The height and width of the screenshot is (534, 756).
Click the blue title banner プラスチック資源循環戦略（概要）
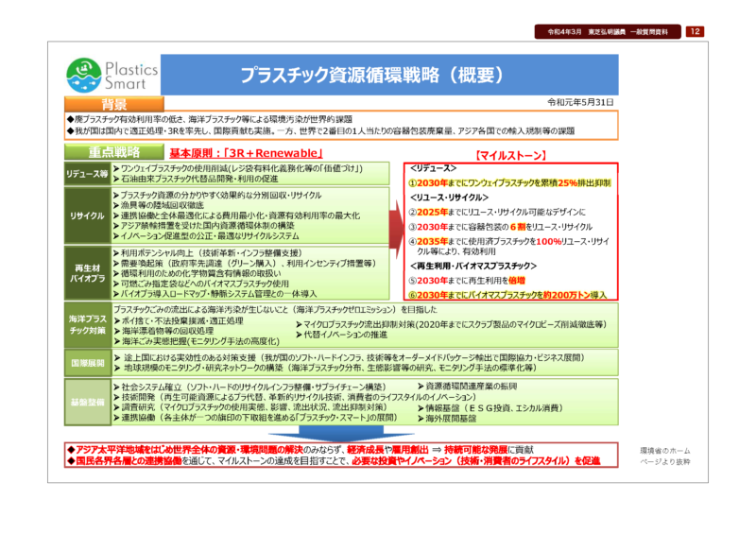[390, 74]
